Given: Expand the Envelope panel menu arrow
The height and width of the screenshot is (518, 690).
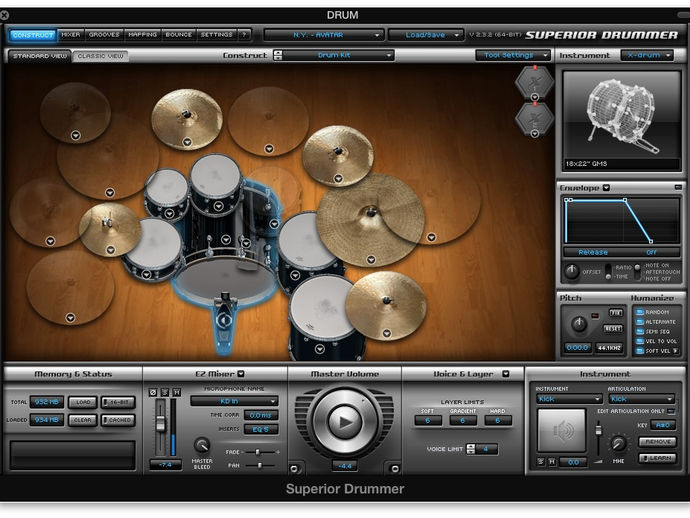Looking at the screenshot, I should tap(606, 188).
